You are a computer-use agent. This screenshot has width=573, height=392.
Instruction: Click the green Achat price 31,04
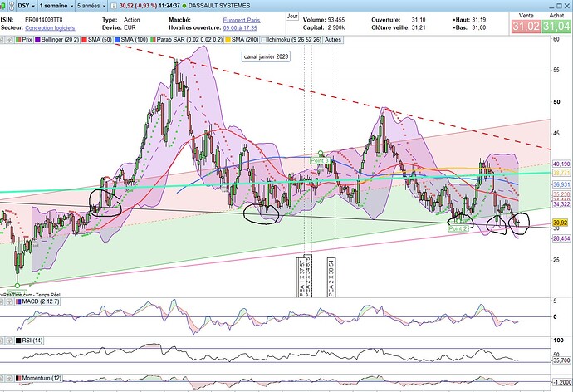coord(556,27)
